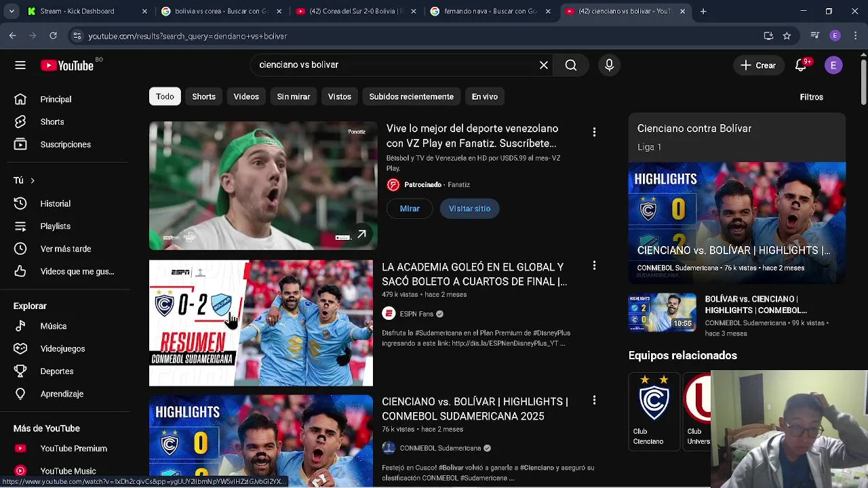Go back in browser
This screenshot has height=488, width=868.
13,36
